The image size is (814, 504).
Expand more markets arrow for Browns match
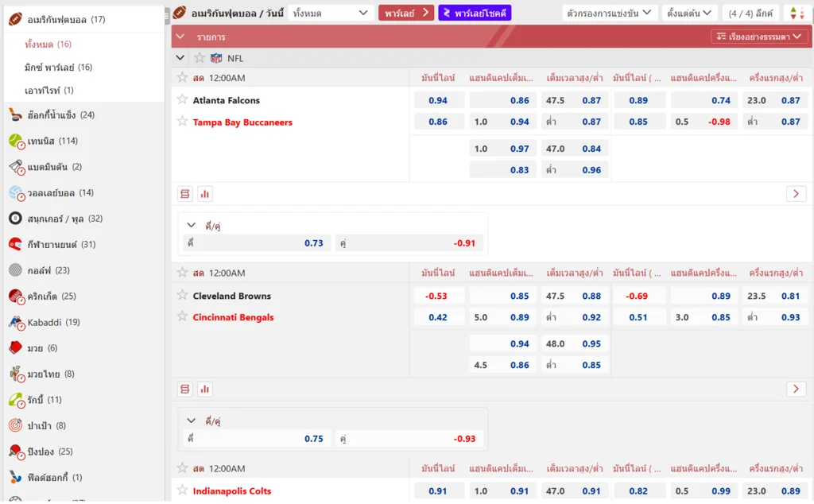(796, 390)
